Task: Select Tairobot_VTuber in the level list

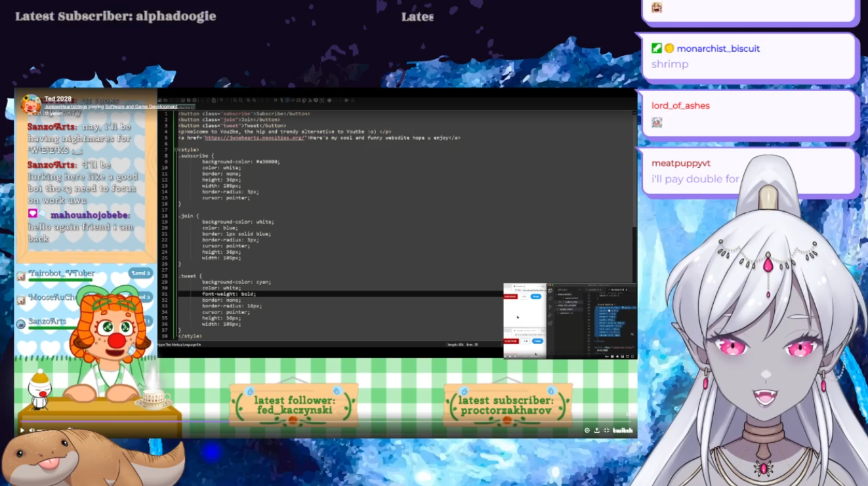Action: coord(62,273)
